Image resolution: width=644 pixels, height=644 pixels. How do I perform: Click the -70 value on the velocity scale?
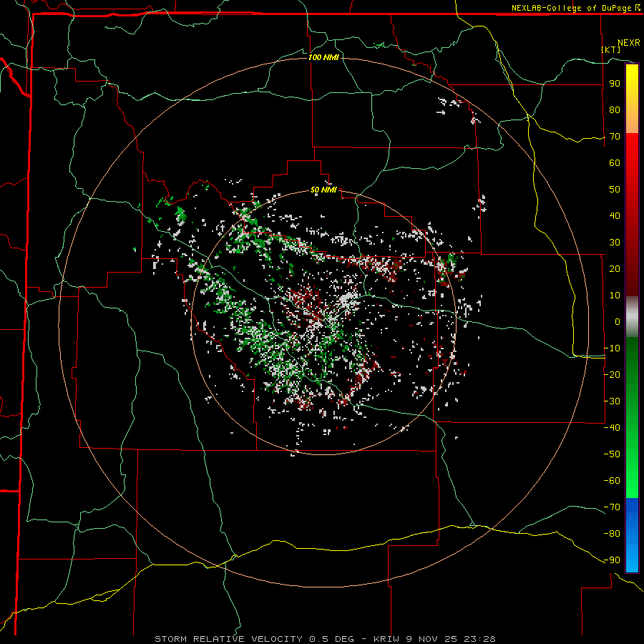click(612, 507)
